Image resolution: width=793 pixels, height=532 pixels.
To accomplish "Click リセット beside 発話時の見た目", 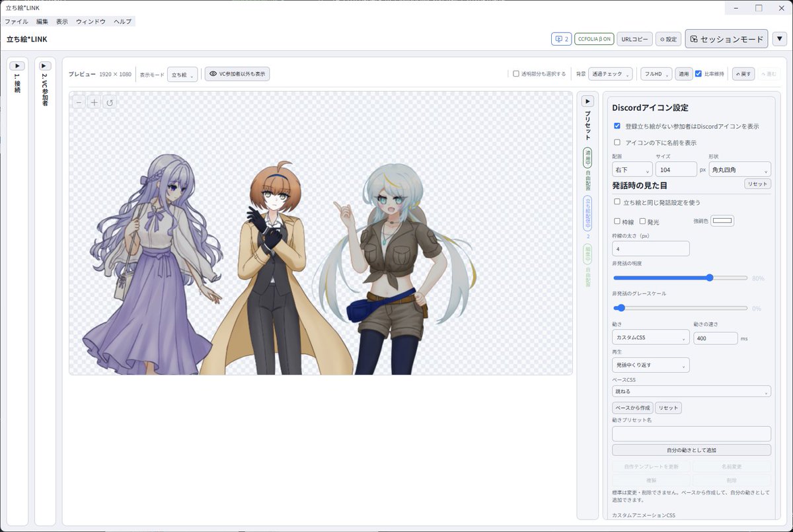I will click(x=757, y=184).
